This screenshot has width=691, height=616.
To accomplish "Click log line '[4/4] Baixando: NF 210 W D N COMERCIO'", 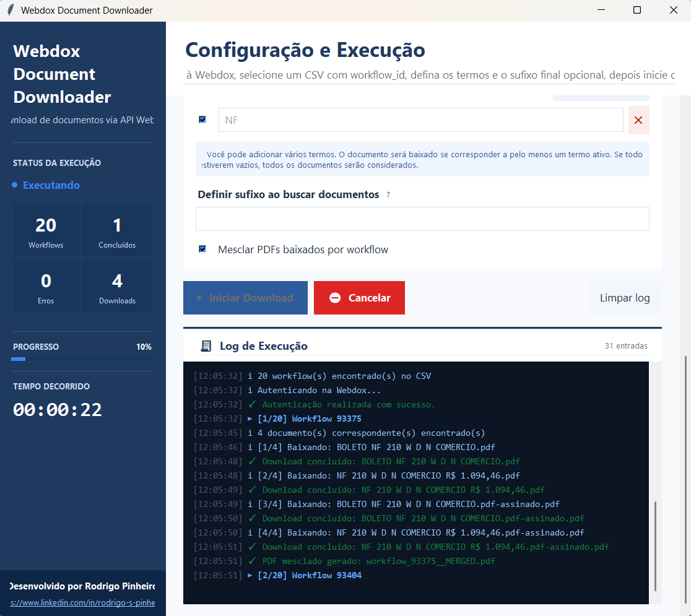I will pos(421,532).
